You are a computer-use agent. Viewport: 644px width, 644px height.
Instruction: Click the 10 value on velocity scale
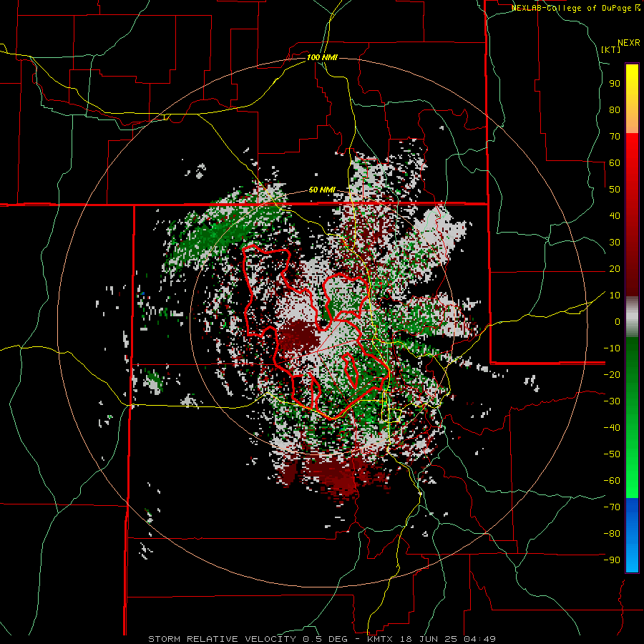[615, 296]
